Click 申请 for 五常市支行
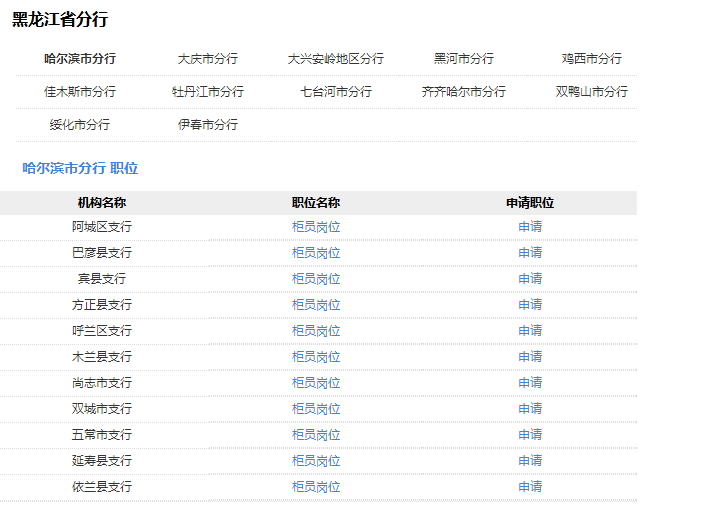Image resolution: width=718 pixels, height=518 pixels. (530, 435)
